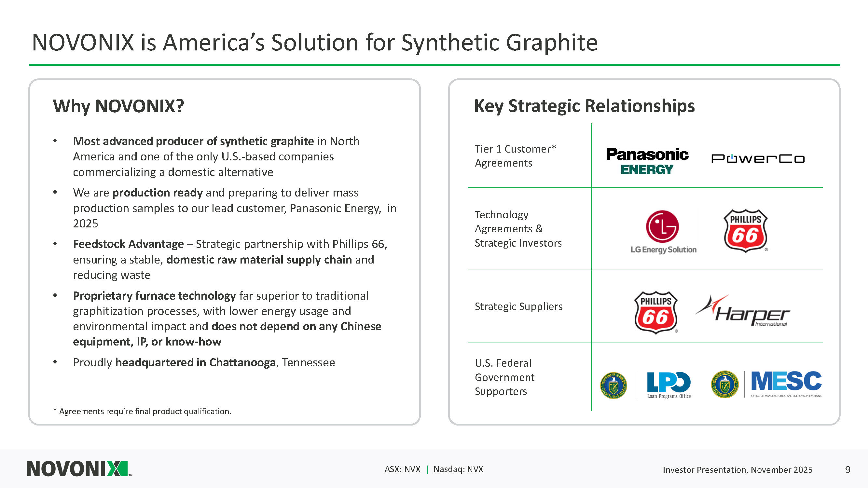Viewport: 868px width, 488px height.
Task: Click the Department of Energy seal beside LPO
Action: pyautogui.click(x=613, y=385)
